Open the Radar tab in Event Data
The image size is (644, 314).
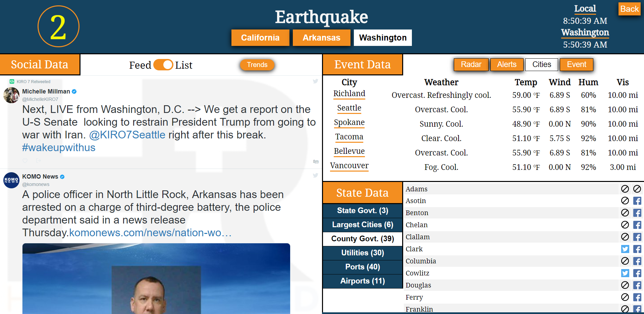click(x=471, y=64)
